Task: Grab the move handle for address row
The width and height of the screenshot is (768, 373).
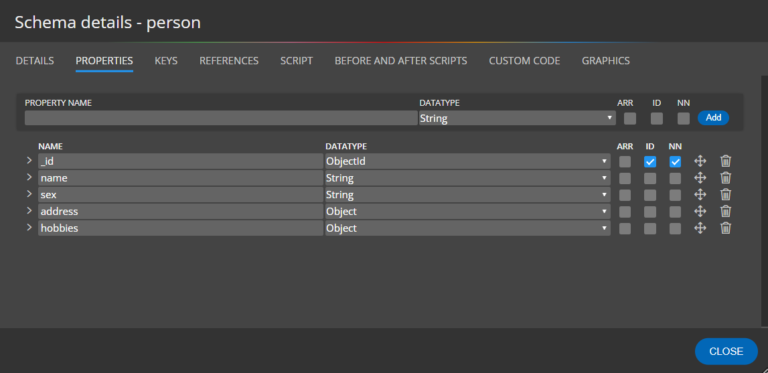Action: point(700,211)
